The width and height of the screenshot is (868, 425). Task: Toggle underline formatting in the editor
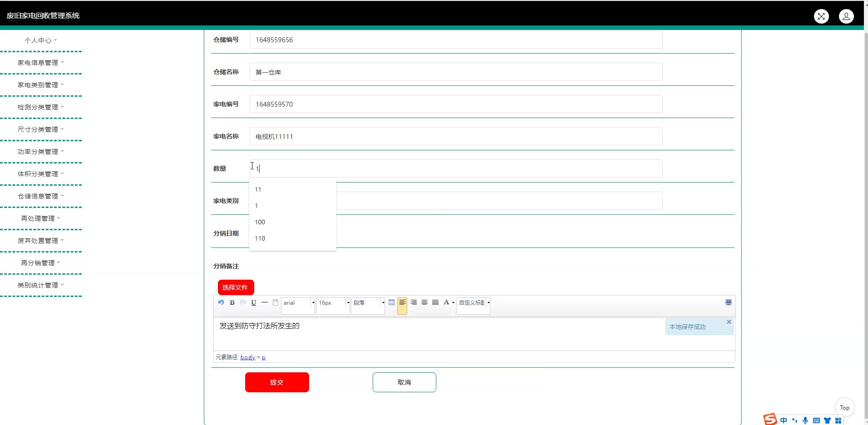tap(254, 302)
